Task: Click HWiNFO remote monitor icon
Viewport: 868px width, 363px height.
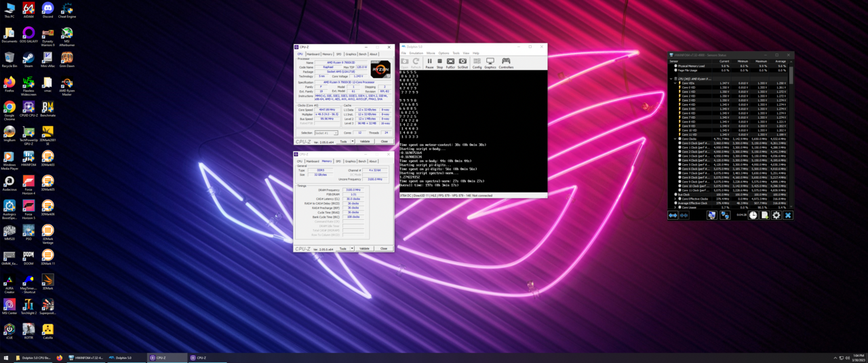Action: pos(712,215)
